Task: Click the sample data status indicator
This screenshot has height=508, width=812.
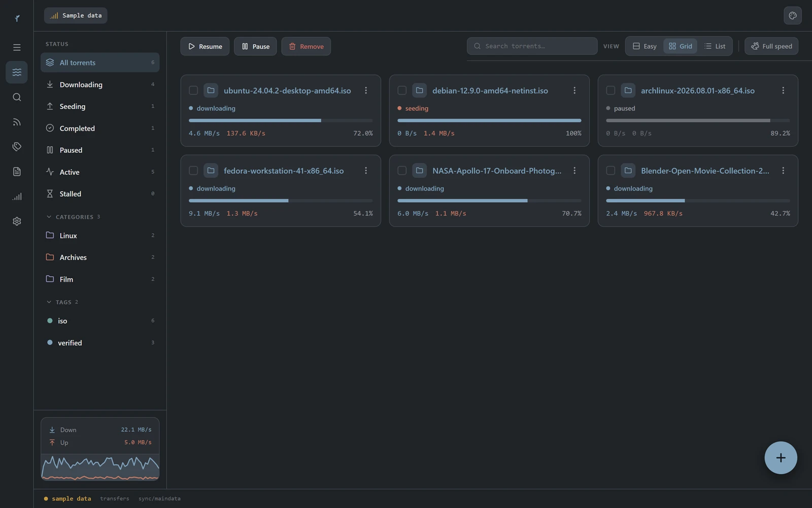Action: 67,499
